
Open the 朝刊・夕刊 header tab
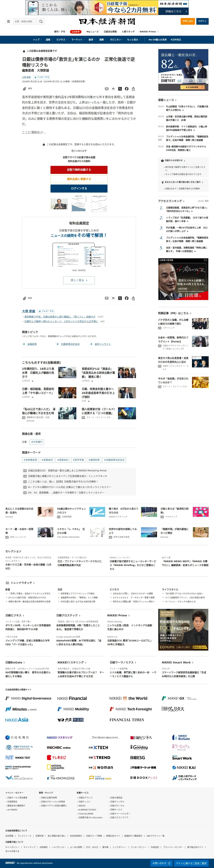[x=60, y=32]
